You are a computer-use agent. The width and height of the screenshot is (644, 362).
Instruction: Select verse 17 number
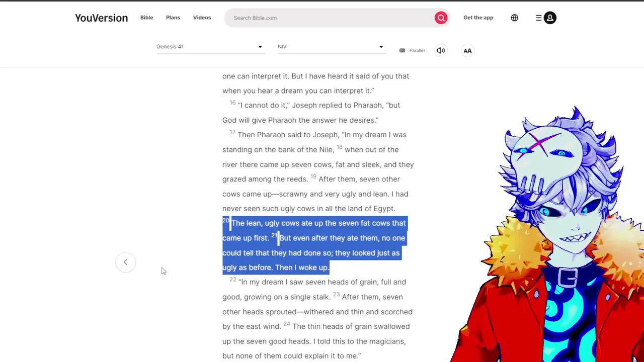click(x=232, y=133)
